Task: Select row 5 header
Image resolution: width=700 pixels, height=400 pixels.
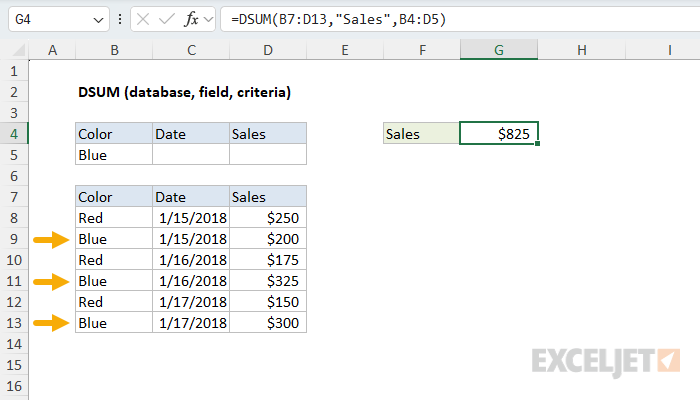Action: click(14, 155)
